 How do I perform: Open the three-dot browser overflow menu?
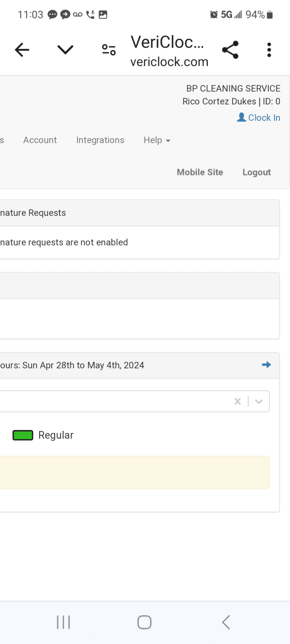(x=269, y=50)
